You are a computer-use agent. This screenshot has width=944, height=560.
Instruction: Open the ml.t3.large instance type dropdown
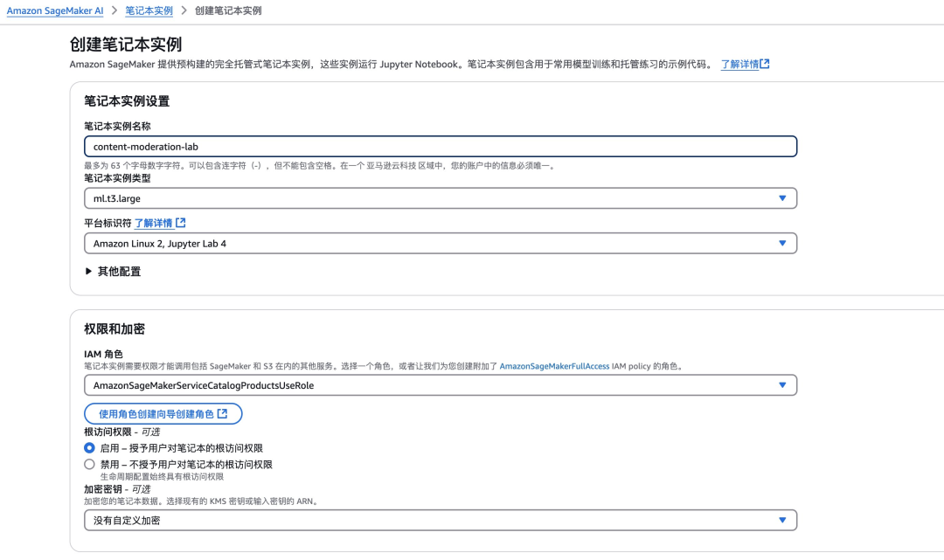point(441,198)
